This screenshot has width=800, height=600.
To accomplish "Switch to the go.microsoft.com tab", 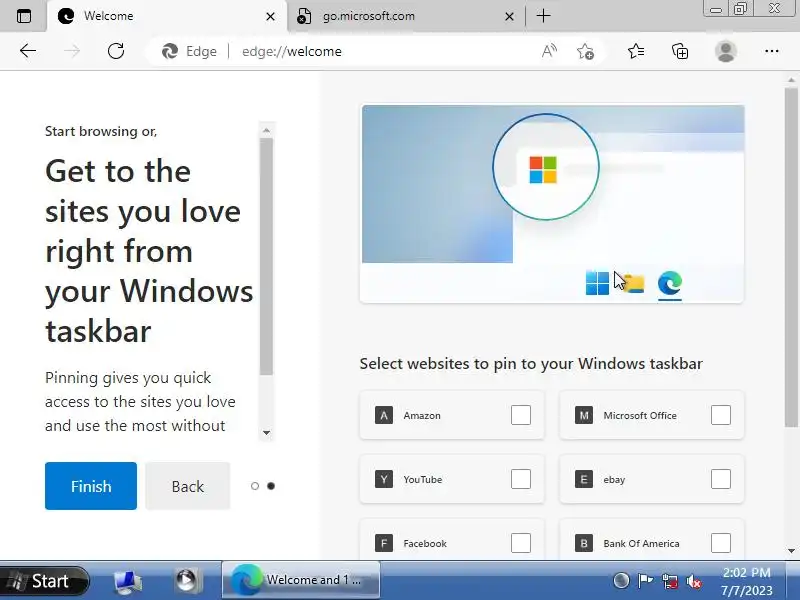I will [x=406, y=16].
